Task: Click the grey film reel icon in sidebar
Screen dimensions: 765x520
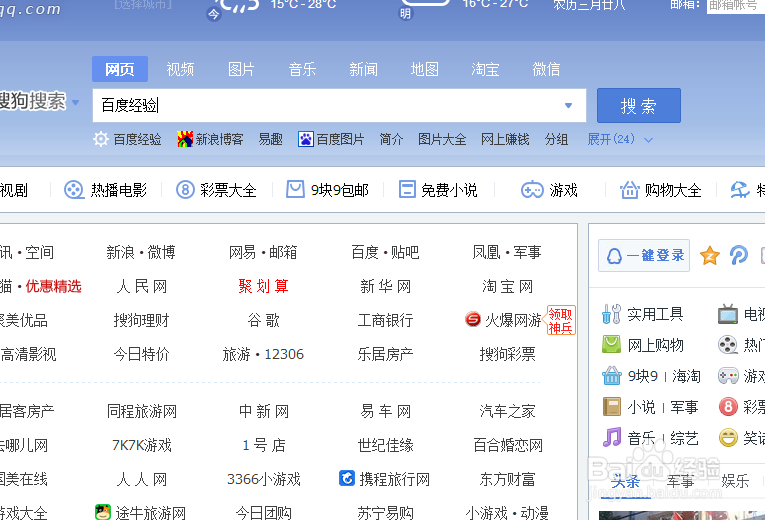Action: click(x=727, y=345)
